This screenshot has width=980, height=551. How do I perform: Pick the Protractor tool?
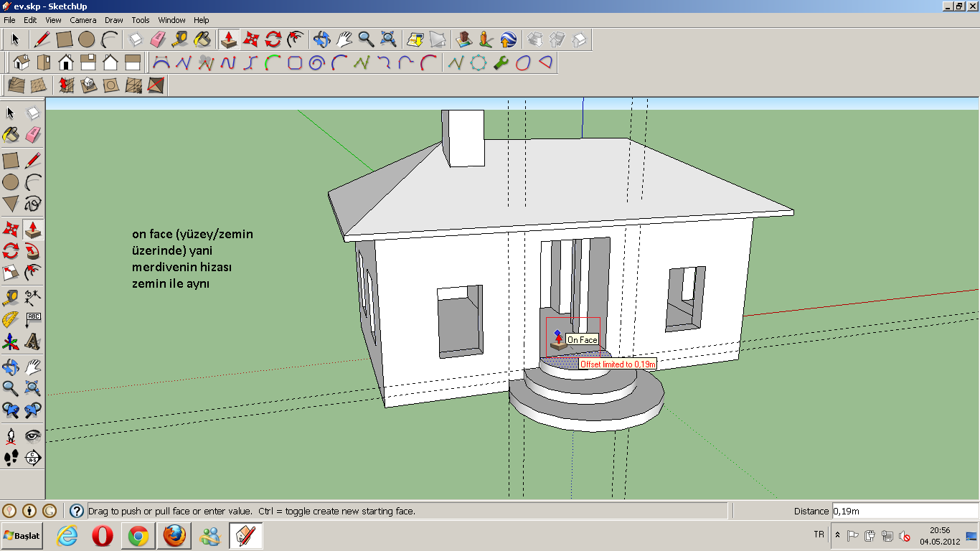tap(11, 319)
